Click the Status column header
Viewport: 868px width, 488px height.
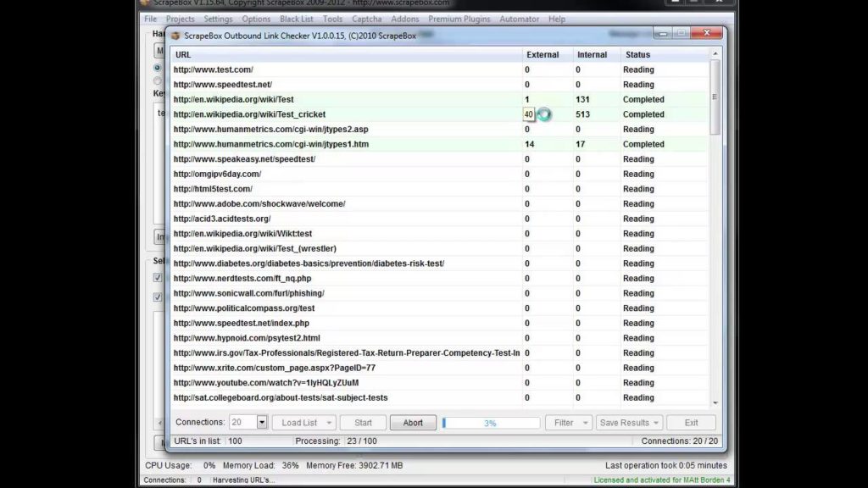coord(665,55)
